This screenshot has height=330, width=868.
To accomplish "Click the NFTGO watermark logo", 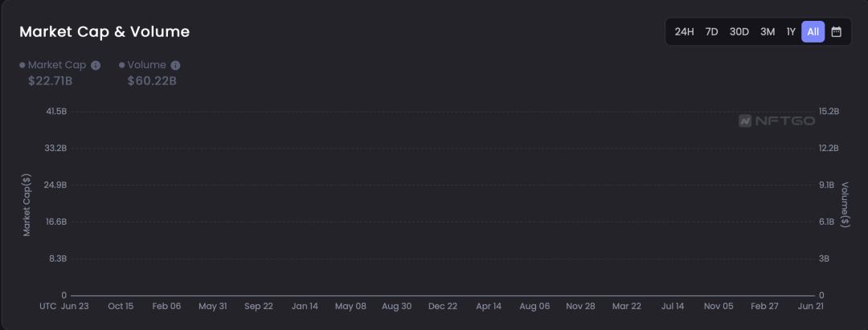I will 776,120.
